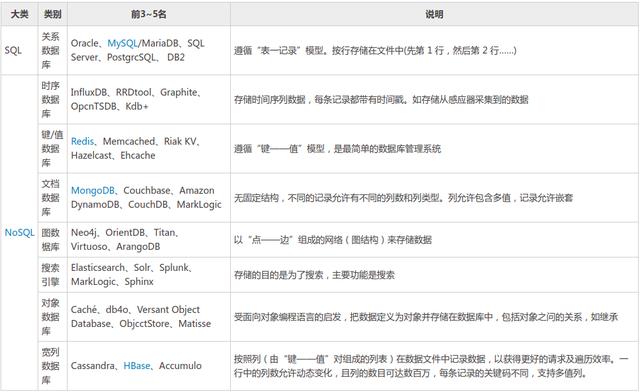The width and height of the screenshot is (640, 392).
Task: Select the description about 点——边 network
Action: point(434,240)
